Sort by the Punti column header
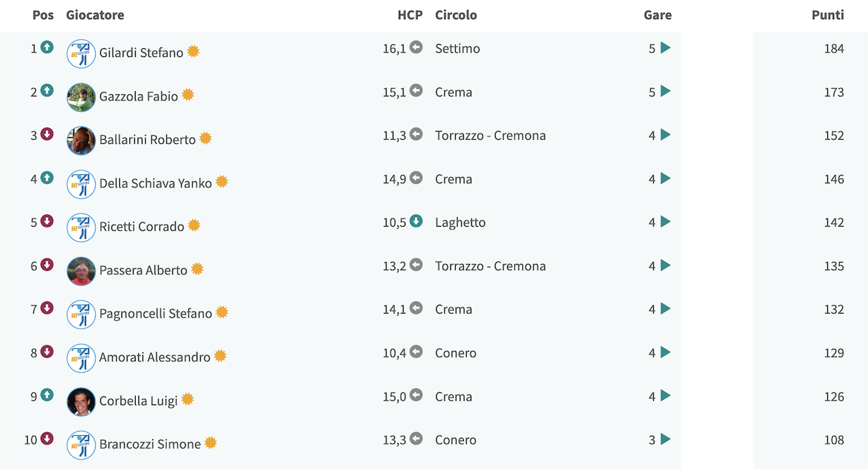 [827, 15]
